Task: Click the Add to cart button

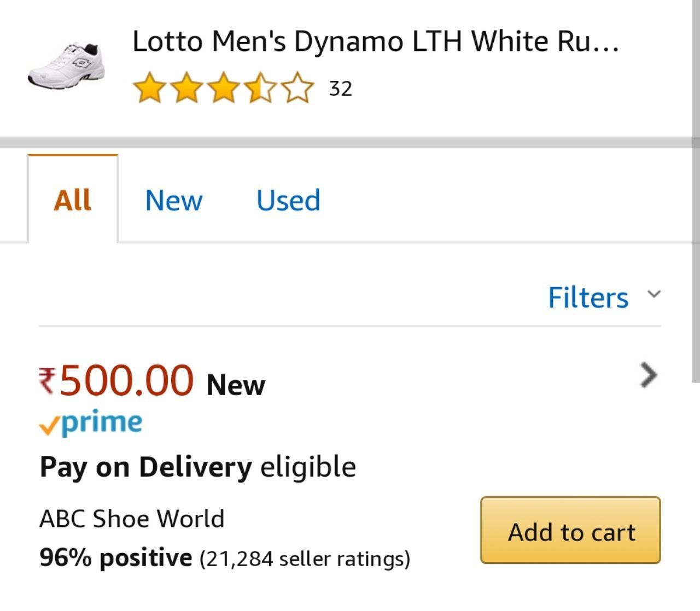Action: (x=570, y=530)
